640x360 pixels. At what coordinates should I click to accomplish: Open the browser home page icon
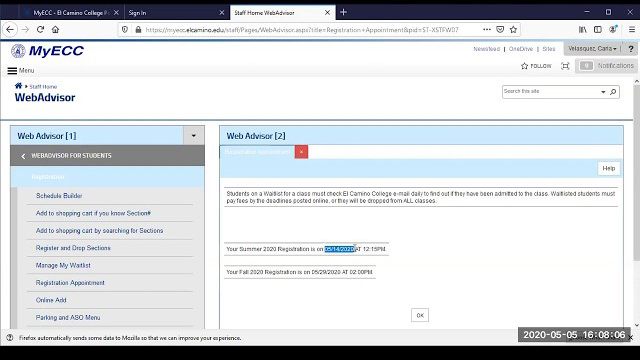click(x=55, y=29)
